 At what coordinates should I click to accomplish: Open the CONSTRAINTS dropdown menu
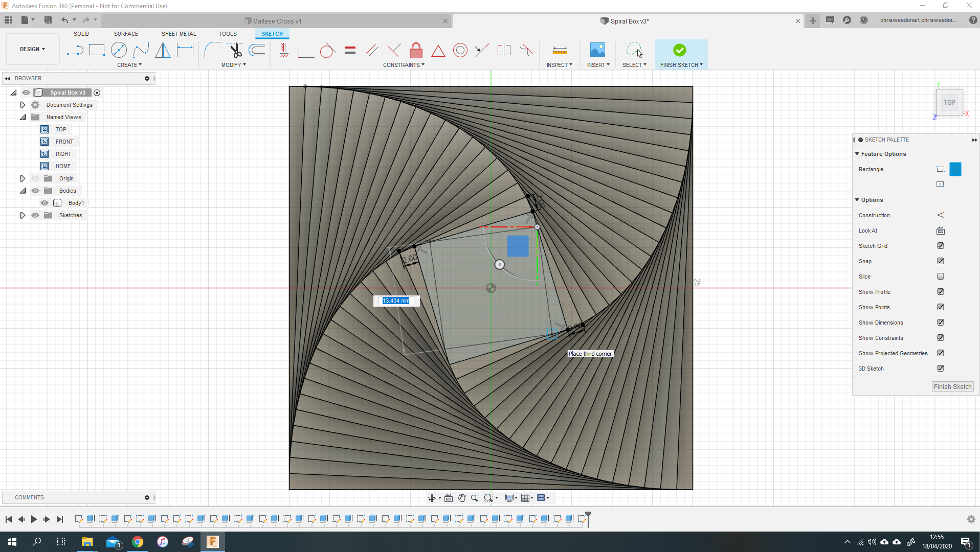coord(404,65)
